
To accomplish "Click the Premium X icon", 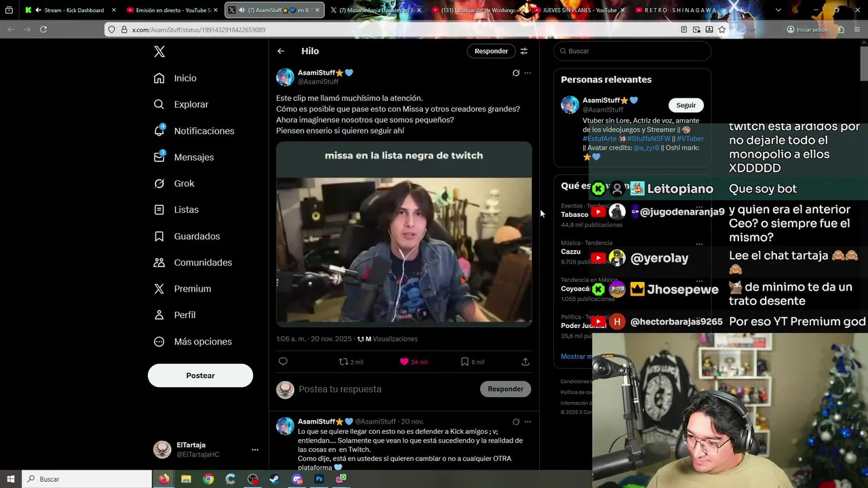I will 159,289.
